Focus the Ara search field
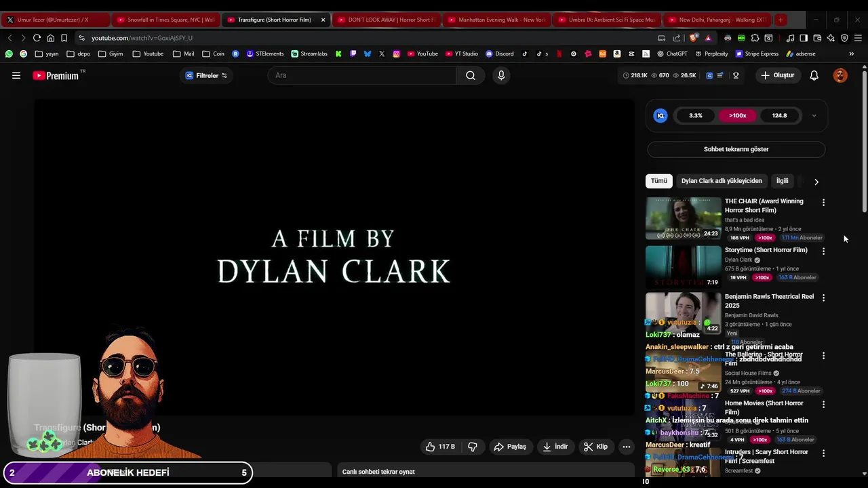 pyautogui.click(x=362, y=75)
